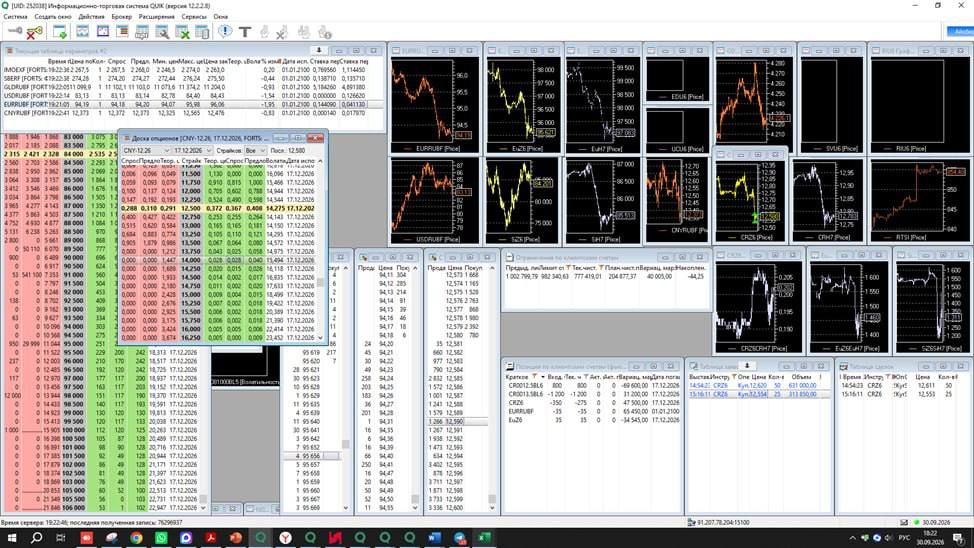Click the CRZ6CRH7 [Price] chart
Screen dimensions: 974x548
pyautogui.click(x=758, y=308)
